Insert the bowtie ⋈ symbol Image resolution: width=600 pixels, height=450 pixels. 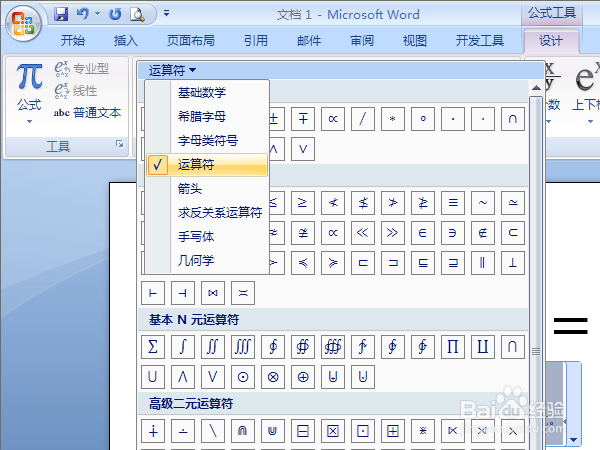213,293
